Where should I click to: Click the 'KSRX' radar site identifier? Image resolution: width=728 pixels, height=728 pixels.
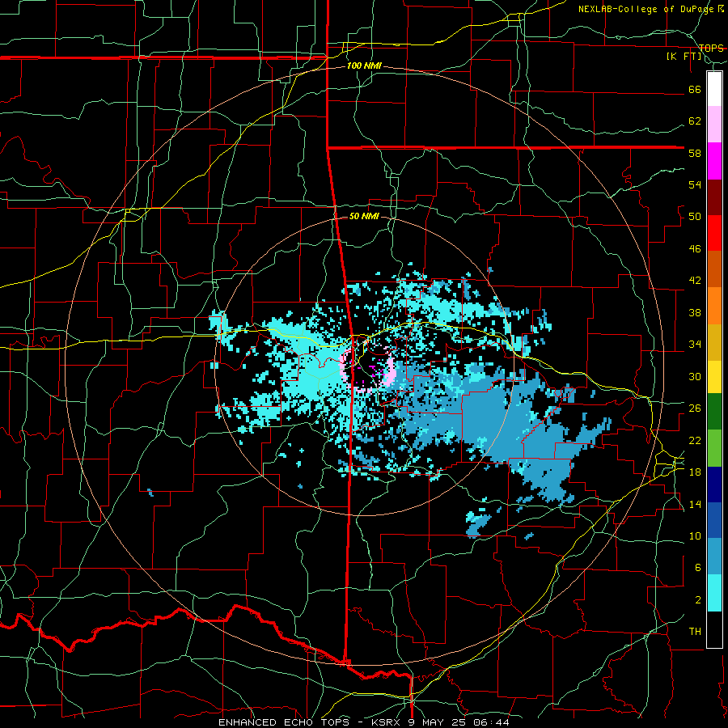pos(387,722)
